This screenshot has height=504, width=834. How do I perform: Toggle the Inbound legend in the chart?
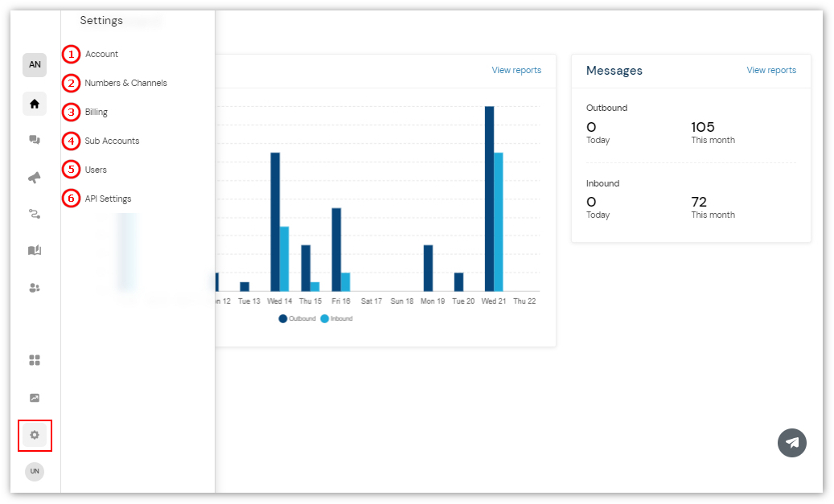(x=336, y=318)
